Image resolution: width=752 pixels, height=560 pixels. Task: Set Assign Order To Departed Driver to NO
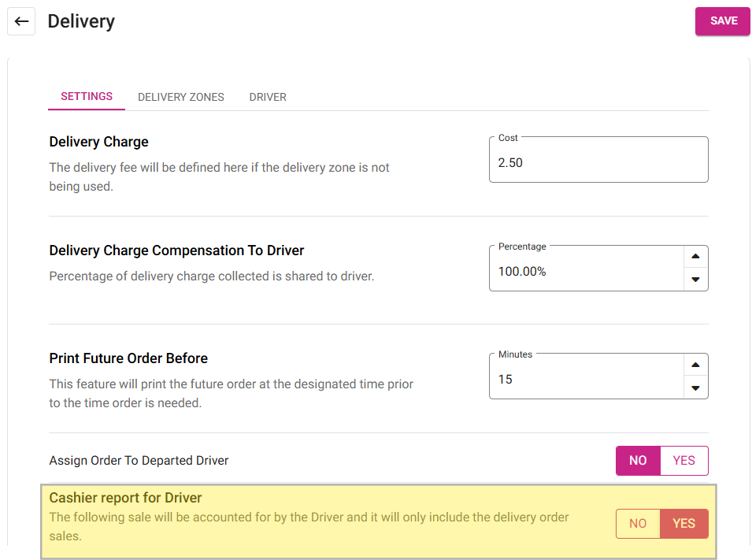(x=638, y=461)
